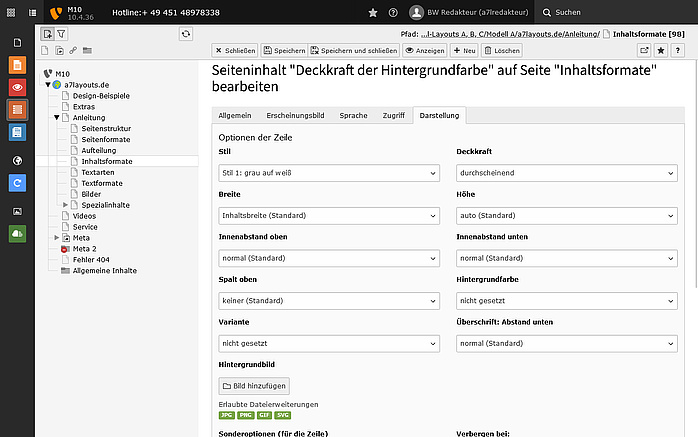This screenshot has width=698, height=437.
Task: Select Allgemeine Inhalte folder in the tree
Action: [x=105, y=271]
